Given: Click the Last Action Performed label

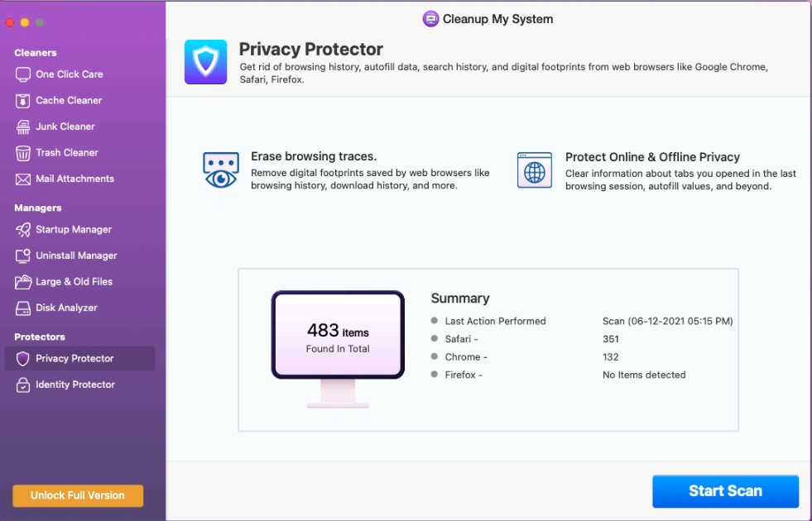Looking at the screenshot, I should [496, 322].
